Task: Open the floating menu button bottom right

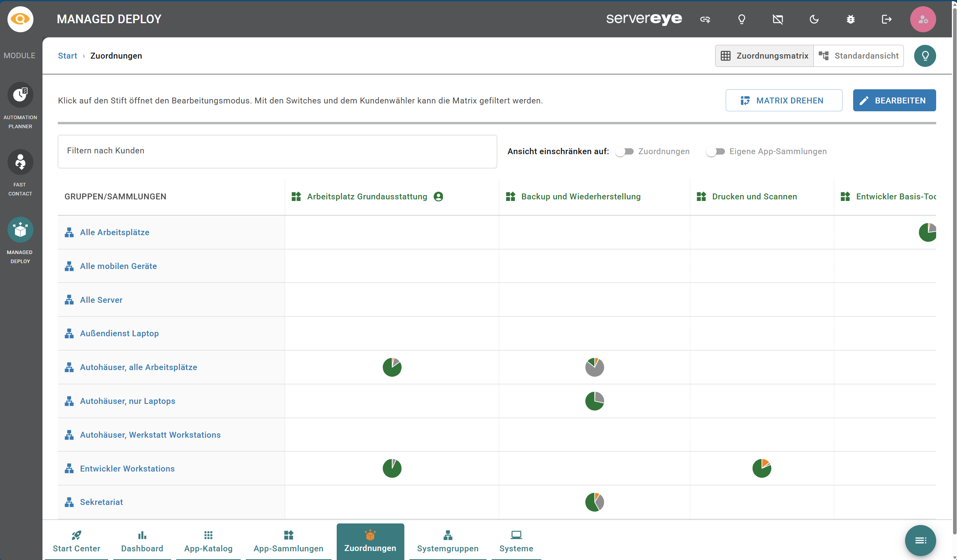Action: [920, 540]
